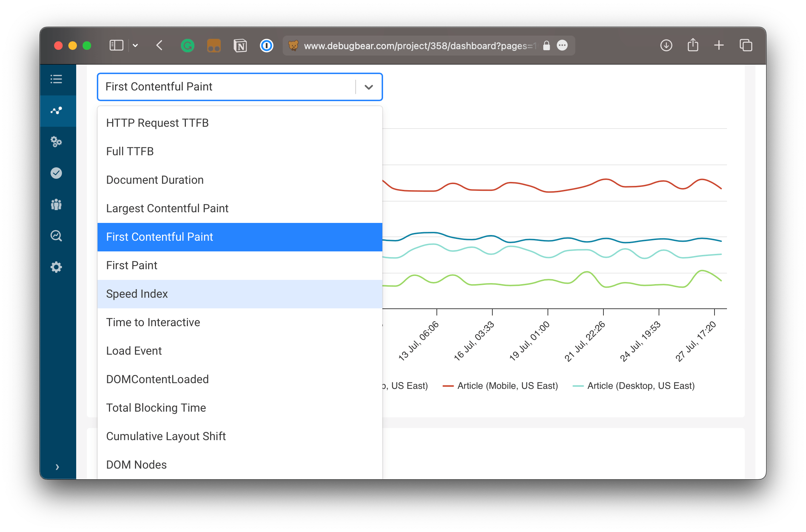This screenshot has height=532, width=806.
Task: Open the team members sidebar icon
Action: [57, 204]
